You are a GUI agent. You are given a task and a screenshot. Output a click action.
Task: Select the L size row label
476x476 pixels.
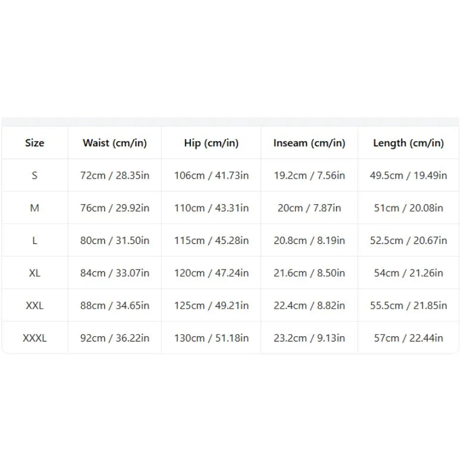(x=35, y=240)
